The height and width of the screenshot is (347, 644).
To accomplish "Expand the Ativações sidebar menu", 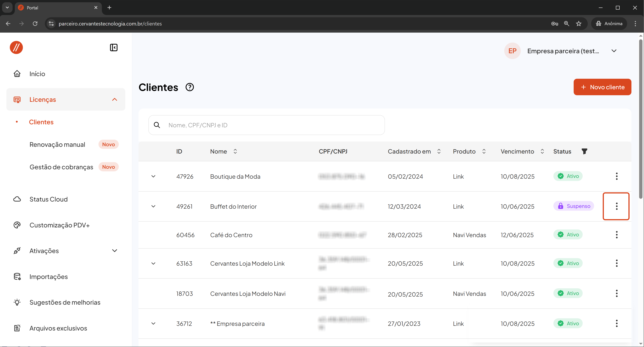I will [x=114, y=251].
